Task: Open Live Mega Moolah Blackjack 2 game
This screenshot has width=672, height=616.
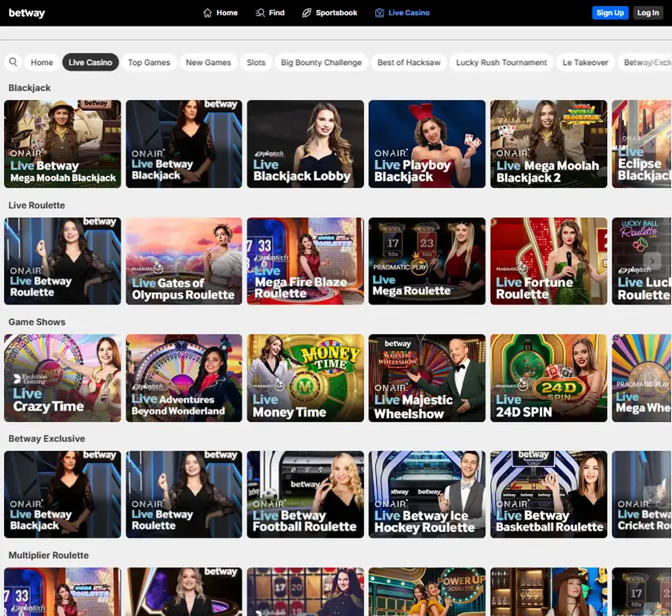Action: (549, 144)
